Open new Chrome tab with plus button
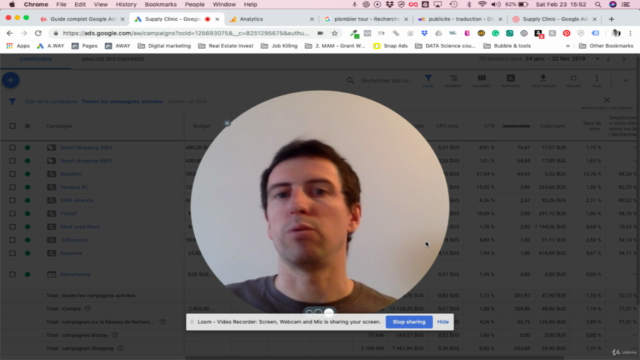Image resolution: width=640 pixels, height=360 pixels. [x=611, y=19]
